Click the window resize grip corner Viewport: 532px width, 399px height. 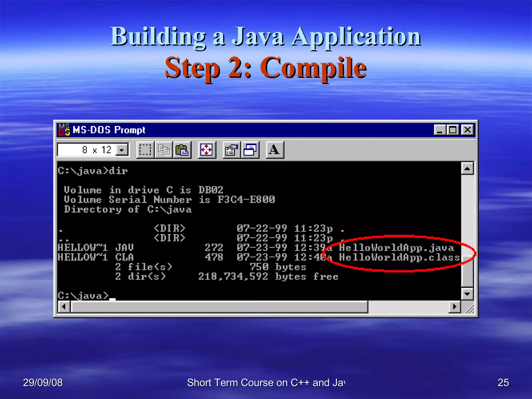[470, 309]
